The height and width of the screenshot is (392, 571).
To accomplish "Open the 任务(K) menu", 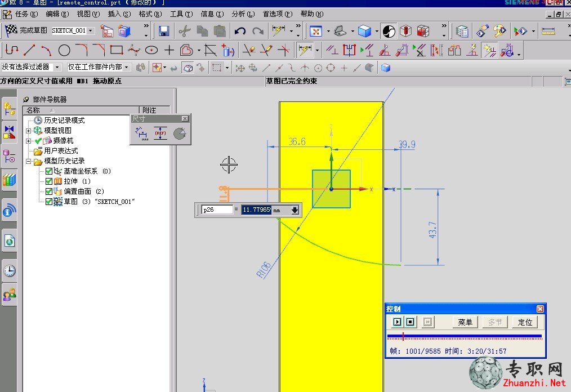I will pyautogui.click(x=26, y=14).
